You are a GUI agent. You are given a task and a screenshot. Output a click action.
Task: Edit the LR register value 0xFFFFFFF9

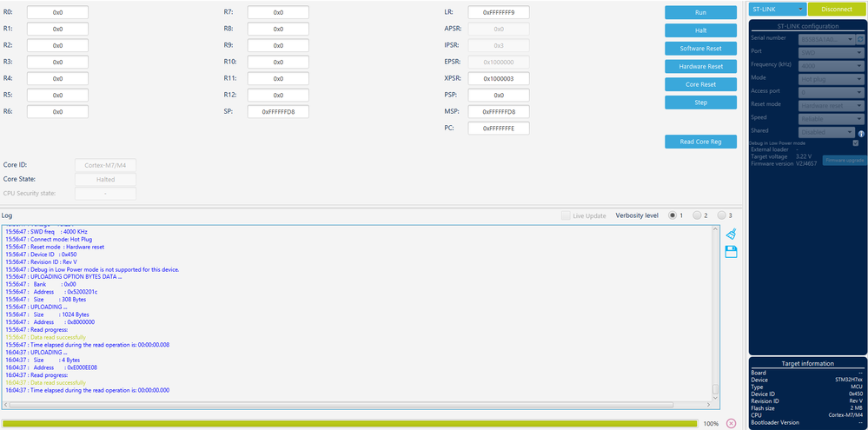point(499,12)
